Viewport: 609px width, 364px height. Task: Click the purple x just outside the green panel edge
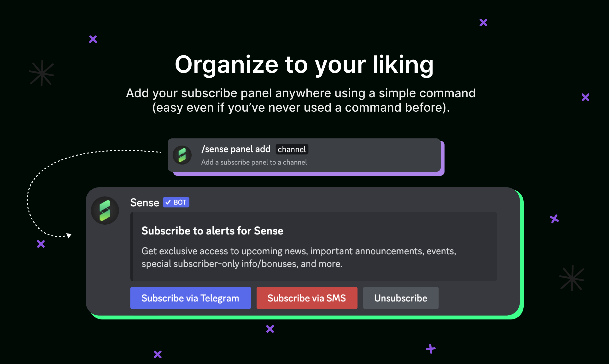click(x=554, y=219)
